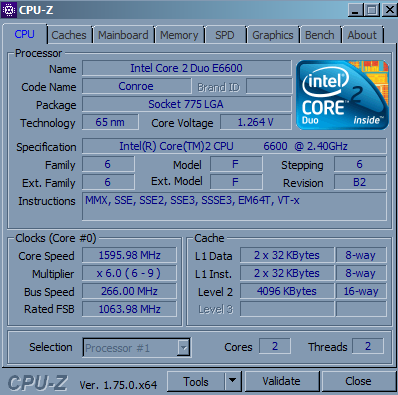398x395 pixels.
Task: Click the Cores count value
Action: [275, 346]
